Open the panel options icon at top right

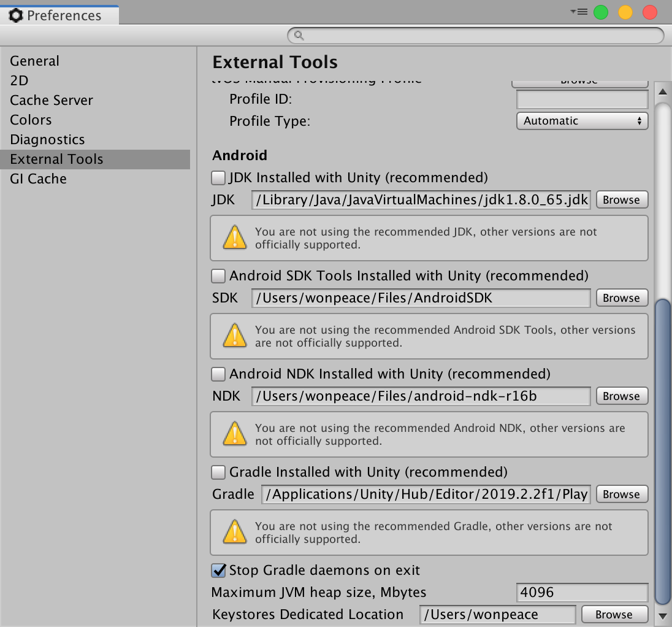click(x=579, y=11)
